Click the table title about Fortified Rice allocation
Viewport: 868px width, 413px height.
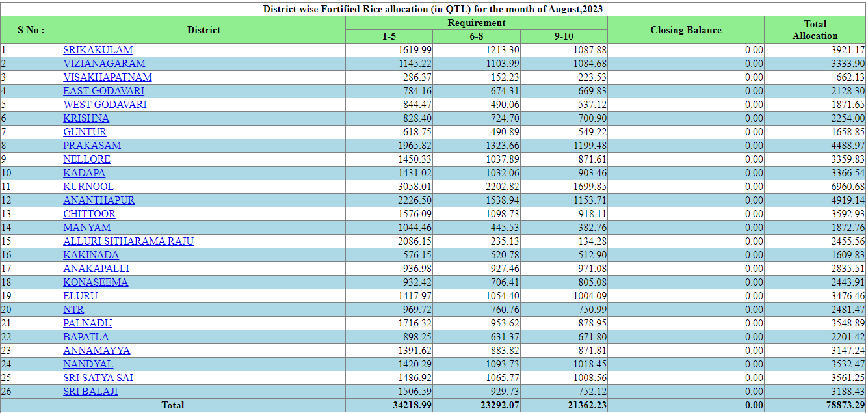click(x=433, y=9)
